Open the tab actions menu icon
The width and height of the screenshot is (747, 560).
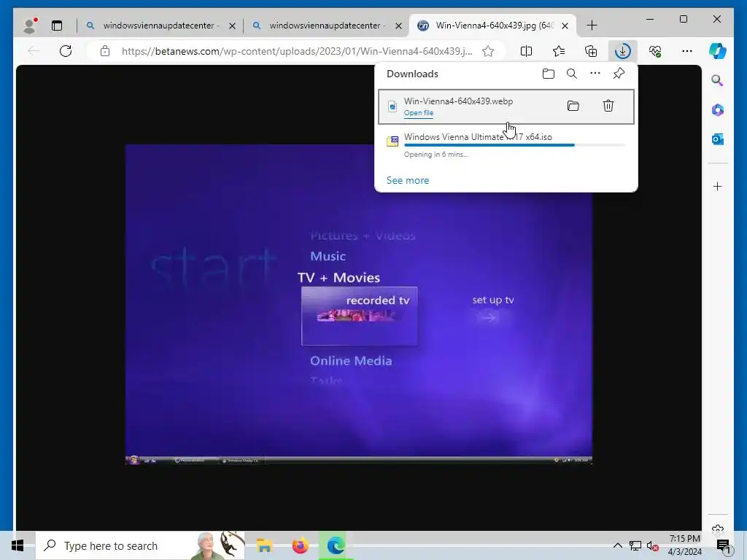point(57,26)
